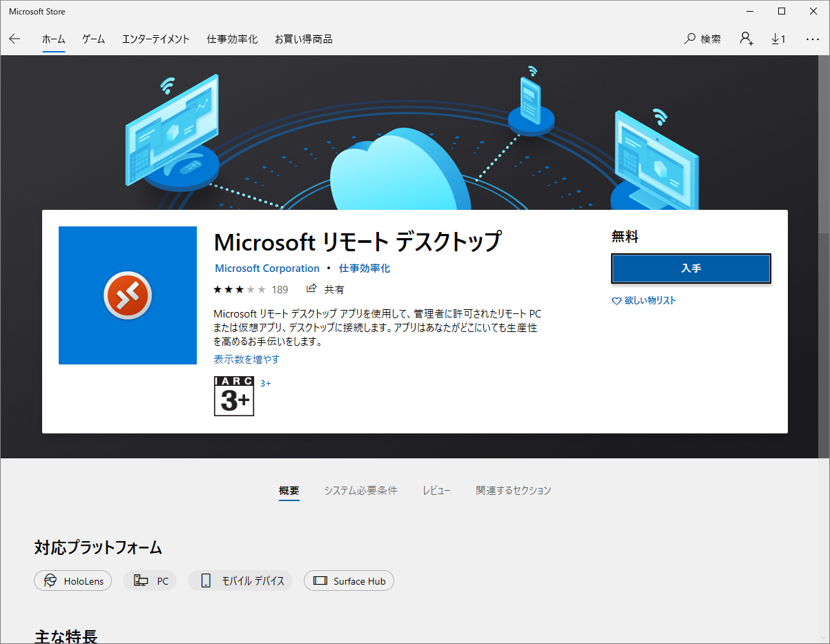Open the Microsoft Corporation publisher link

coord(267,269)
